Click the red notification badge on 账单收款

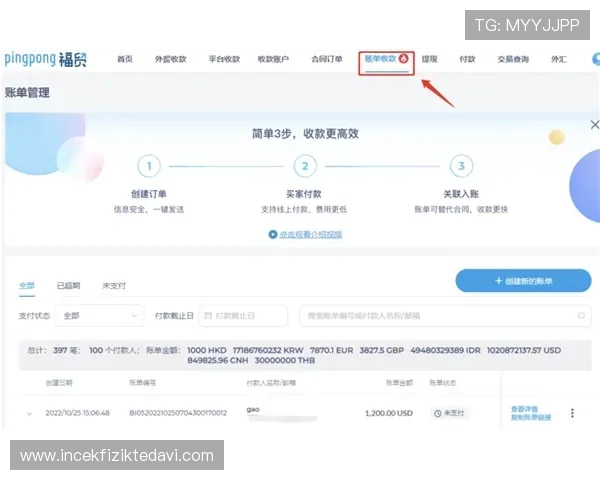(x=403, y=59)
